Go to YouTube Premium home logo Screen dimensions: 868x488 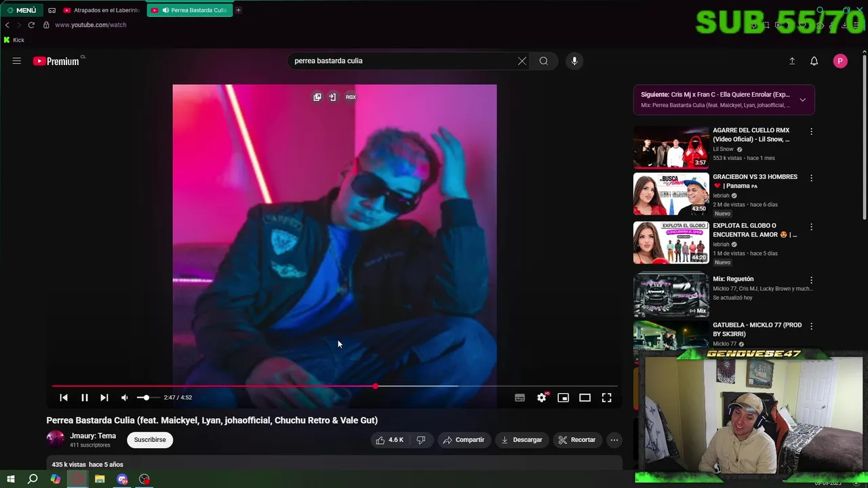(56, 61)
